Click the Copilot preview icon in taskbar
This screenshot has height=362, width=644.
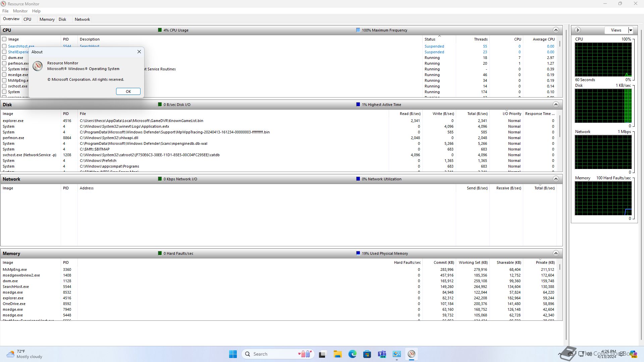[633, 354]
